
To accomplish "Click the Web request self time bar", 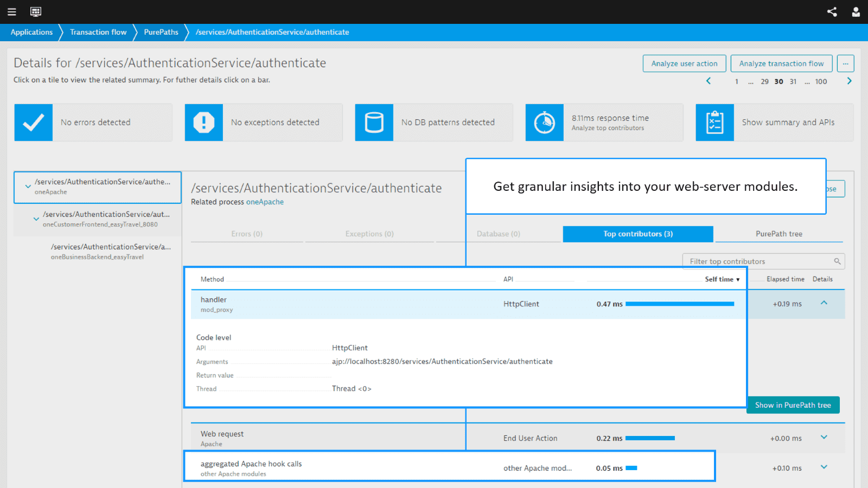I will pos(650,438).
